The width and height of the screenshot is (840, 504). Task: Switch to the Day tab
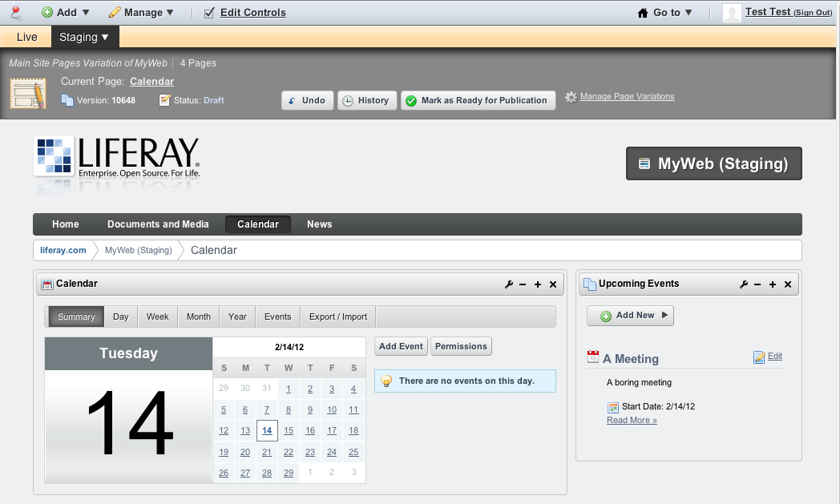121,317
